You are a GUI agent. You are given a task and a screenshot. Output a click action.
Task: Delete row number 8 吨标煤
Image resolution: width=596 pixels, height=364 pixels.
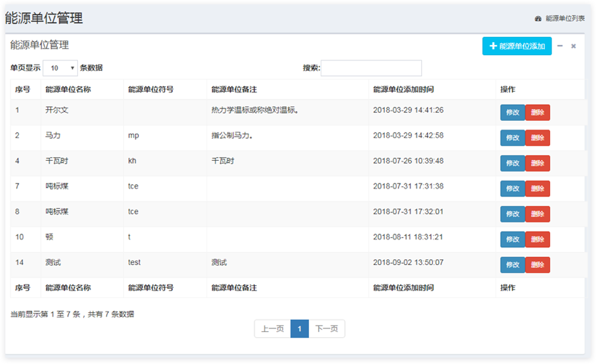tap(537, 214)
